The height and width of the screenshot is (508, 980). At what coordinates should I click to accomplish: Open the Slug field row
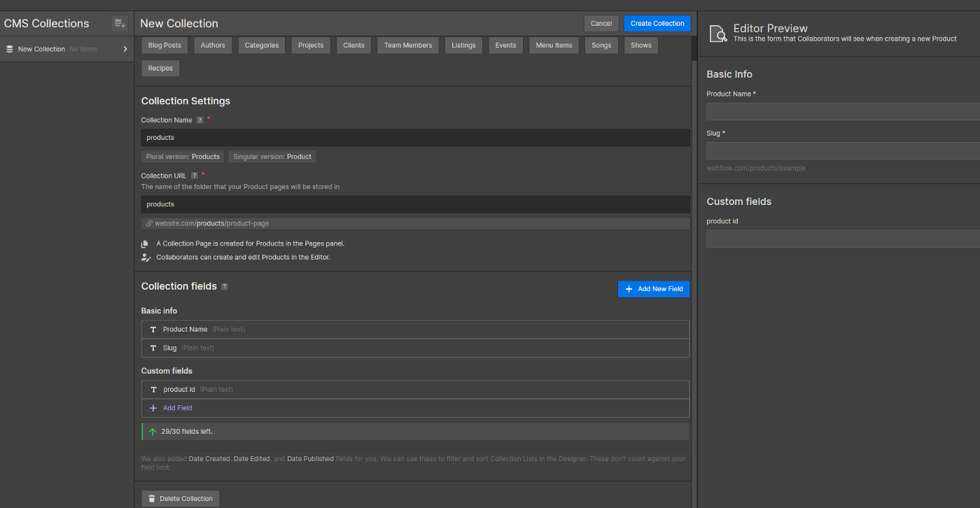tap(416, 348)
